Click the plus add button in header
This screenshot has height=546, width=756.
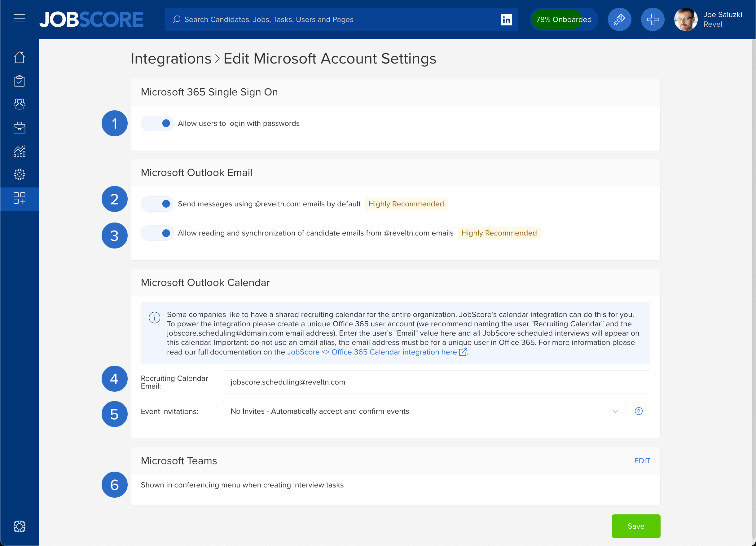652,19
